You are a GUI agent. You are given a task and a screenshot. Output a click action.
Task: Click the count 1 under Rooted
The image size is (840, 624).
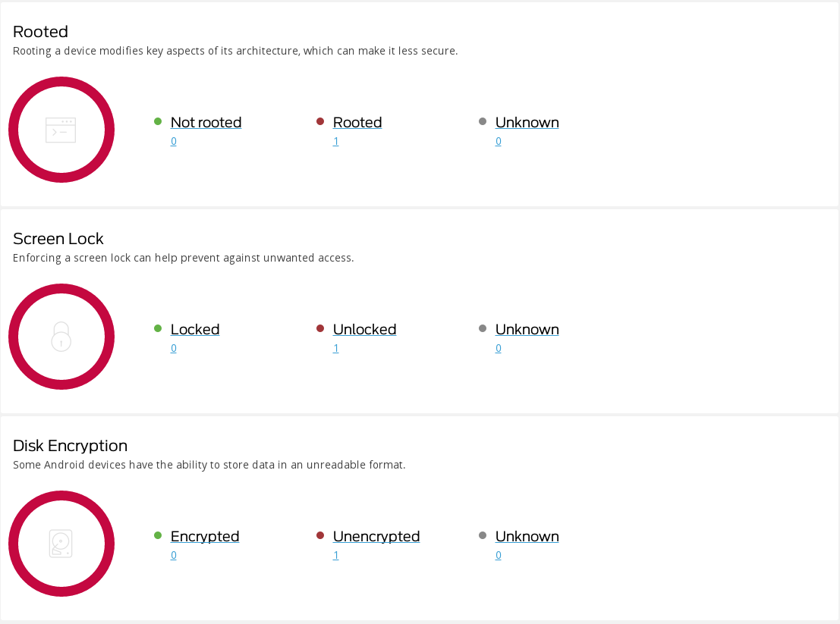click(x=336, y=142)
